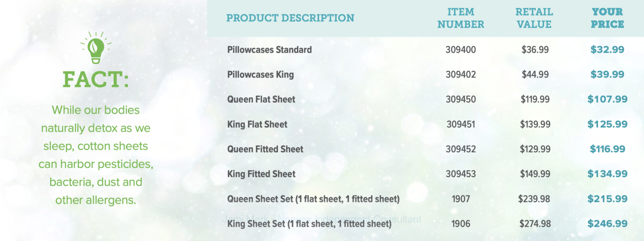
Task: Click the Item Number column header
Action: tap(460, 18)
